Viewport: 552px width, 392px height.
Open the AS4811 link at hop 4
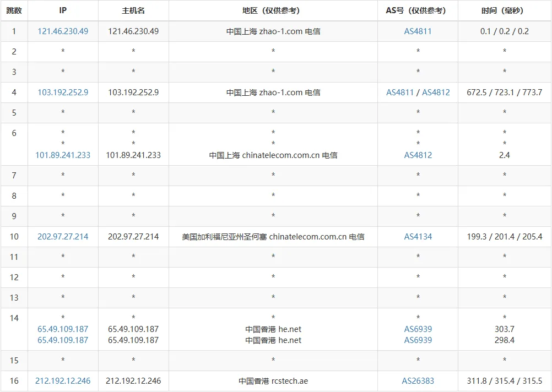[400, 92]
